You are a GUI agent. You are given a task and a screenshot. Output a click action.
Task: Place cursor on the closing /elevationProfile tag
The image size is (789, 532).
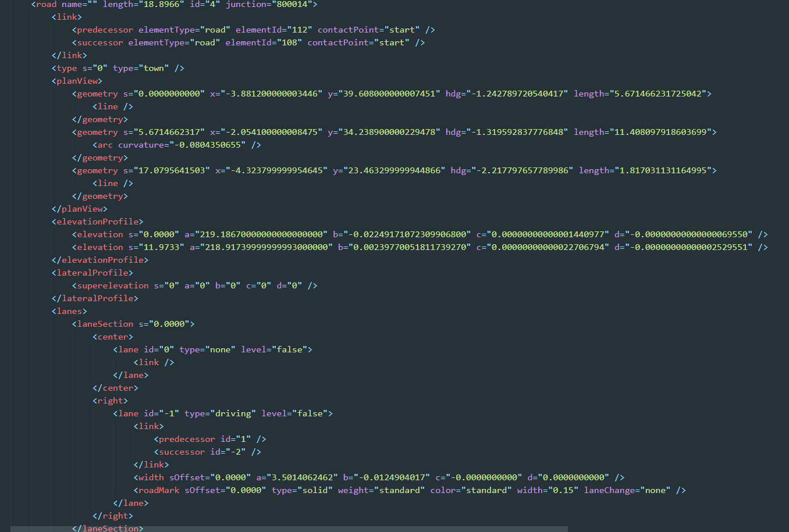click(x=100, y=260)
